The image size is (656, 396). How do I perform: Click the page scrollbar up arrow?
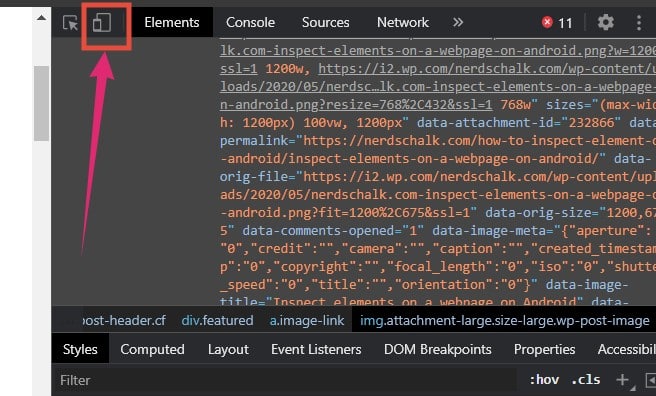coord(41,18)
